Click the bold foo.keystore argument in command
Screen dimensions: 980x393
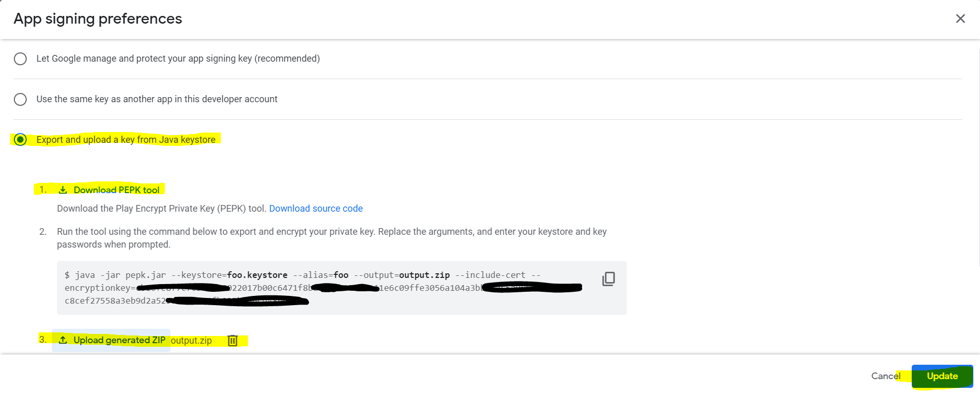(257, 275)
